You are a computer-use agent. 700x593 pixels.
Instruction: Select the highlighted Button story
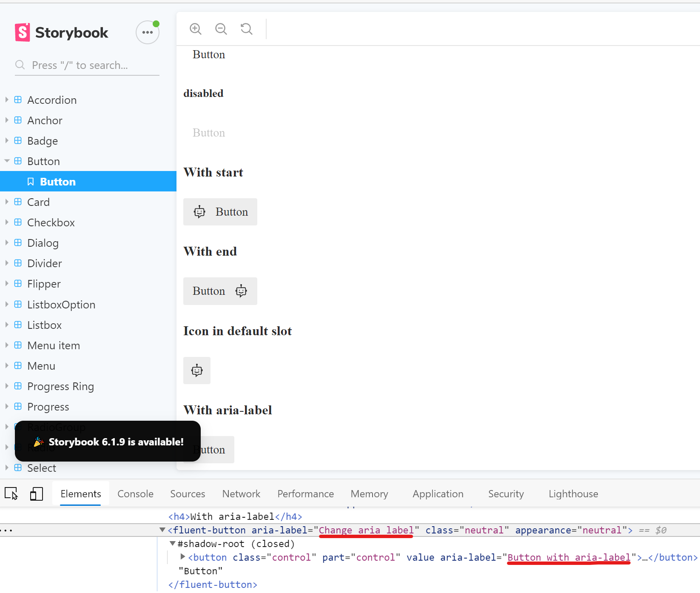[88, 182]
